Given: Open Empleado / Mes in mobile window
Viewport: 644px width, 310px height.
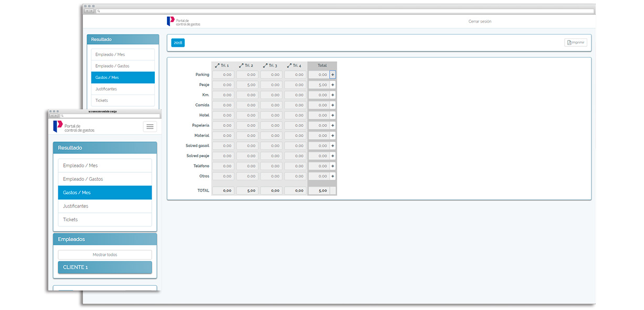Looking at the screenshot, I should click(x=105, y=166).
